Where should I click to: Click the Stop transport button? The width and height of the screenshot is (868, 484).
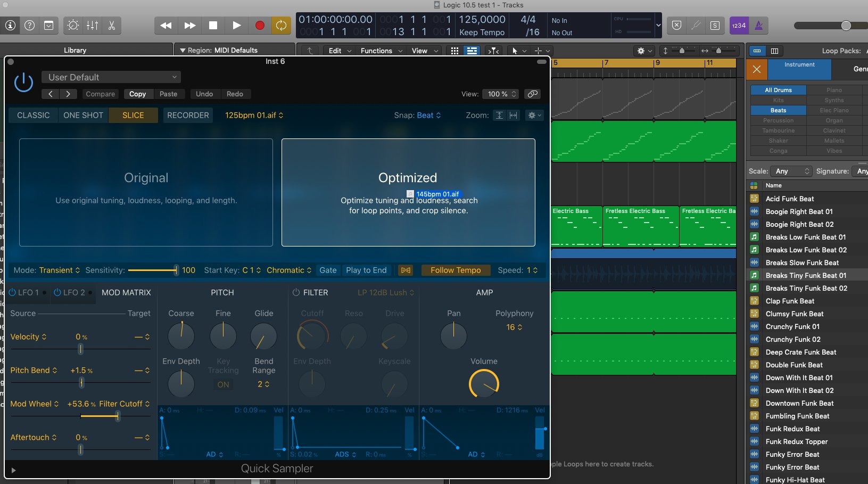click(213, 25)
